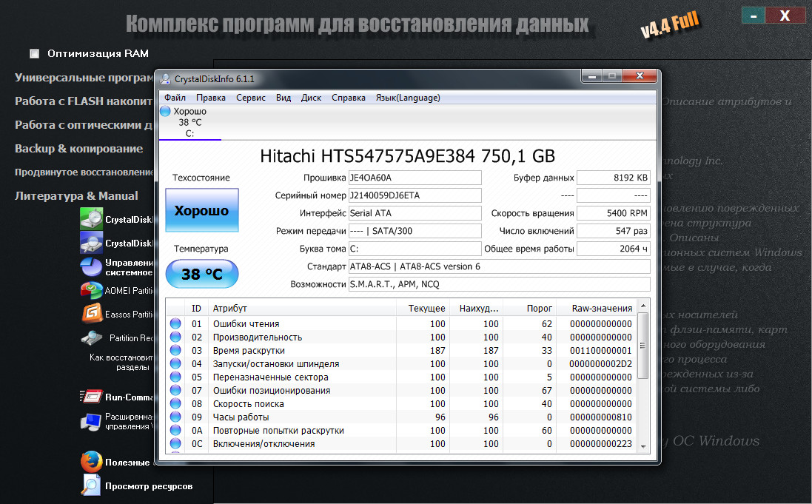Click status orb for Скорость поиска row

[x=175, y=403]
